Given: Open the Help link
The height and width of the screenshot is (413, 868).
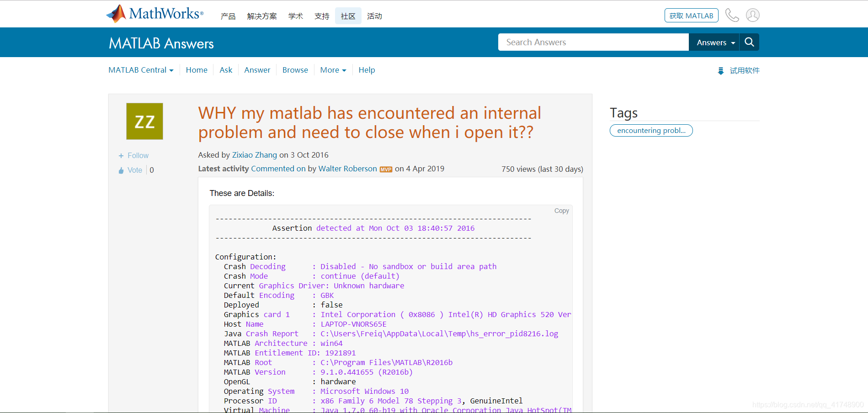Looking at the screenshot, I should pos(367,70).
